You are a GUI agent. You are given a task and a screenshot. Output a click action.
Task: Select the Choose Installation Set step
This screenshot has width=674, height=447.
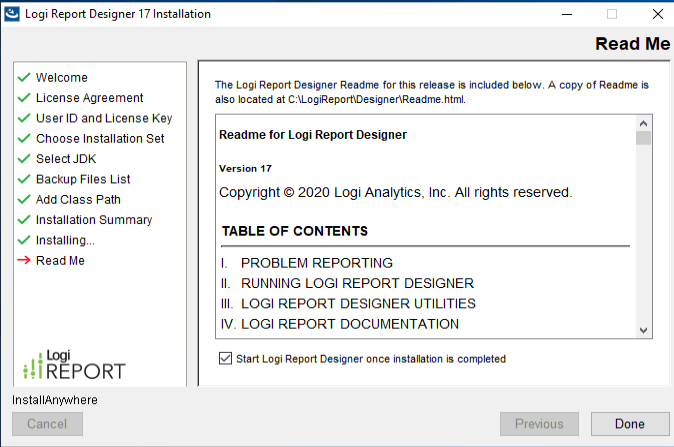[100, 139]
